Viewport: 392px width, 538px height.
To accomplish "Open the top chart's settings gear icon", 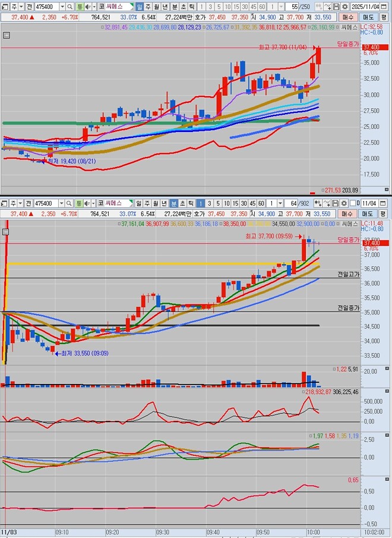I will [x=344, y=7].
